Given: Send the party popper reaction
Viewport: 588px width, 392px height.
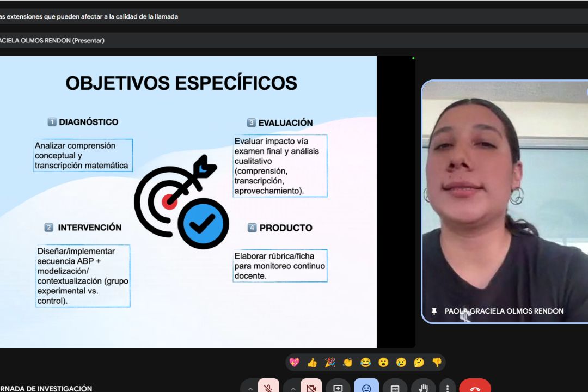Looking at the screenshot, I should 330,363.
